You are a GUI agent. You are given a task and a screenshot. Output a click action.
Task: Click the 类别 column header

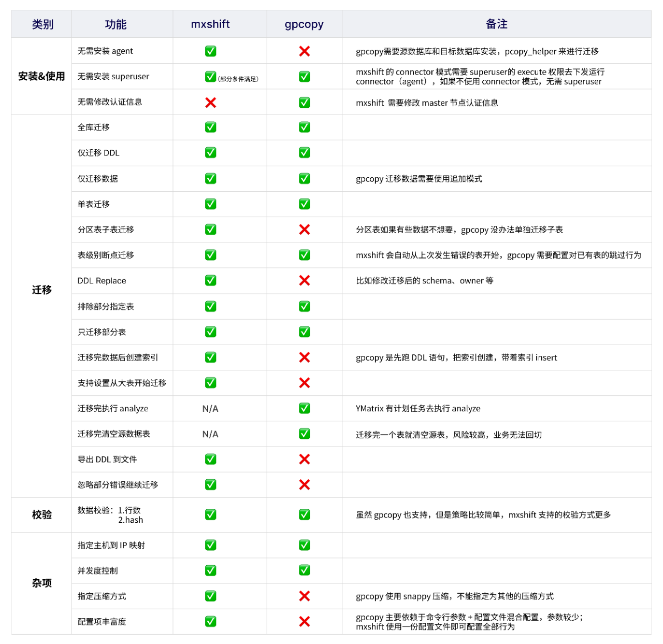[x=42, y=24]
